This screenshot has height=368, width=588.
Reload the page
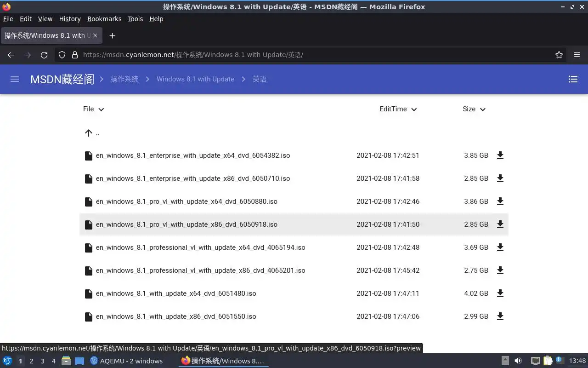[x=44, y=55]
